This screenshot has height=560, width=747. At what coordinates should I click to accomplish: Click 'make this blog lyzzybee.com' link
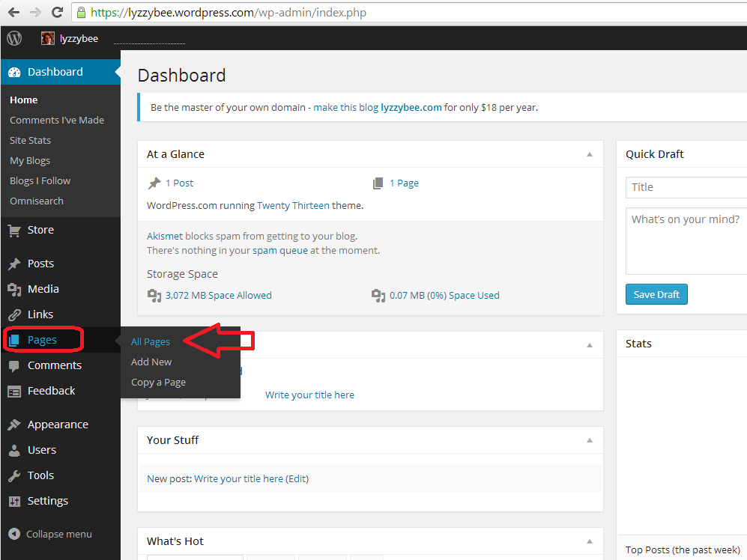click(x=378, y=108)
